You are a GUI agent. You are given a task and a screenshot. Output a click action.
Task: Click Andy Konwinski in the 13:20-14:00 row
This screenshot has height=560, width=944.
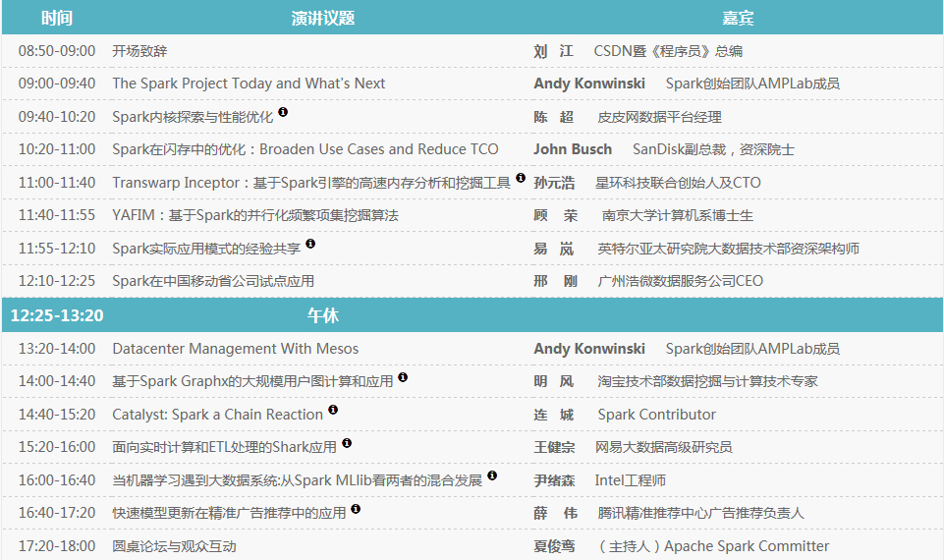click(589, 349)
